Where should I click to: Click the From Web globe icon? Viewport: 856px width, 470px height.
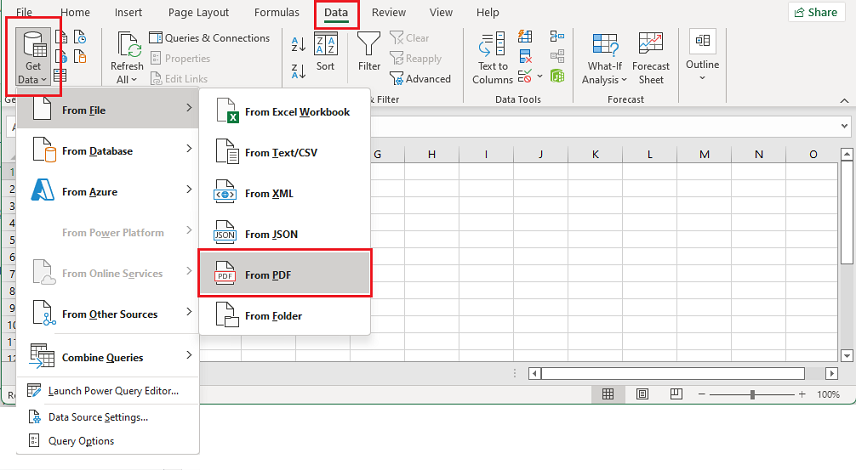[x=61, y=57]
